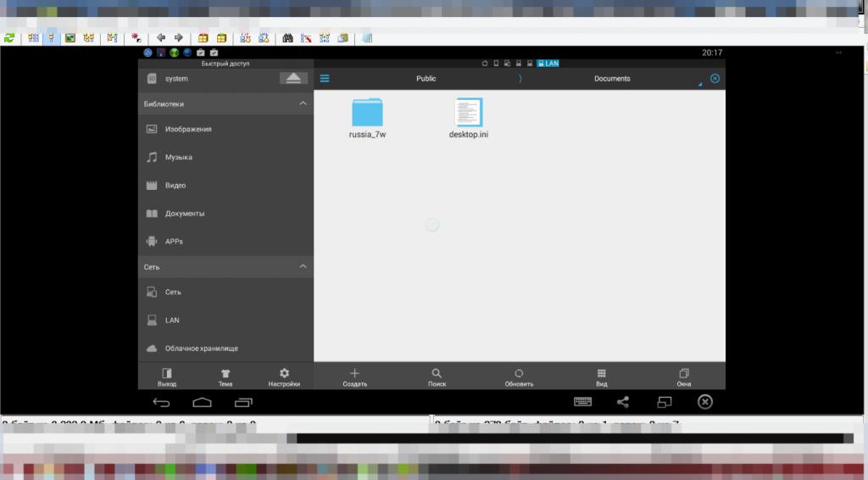Select the Public path tab
The image size is (868, 480).
point(426,79)
